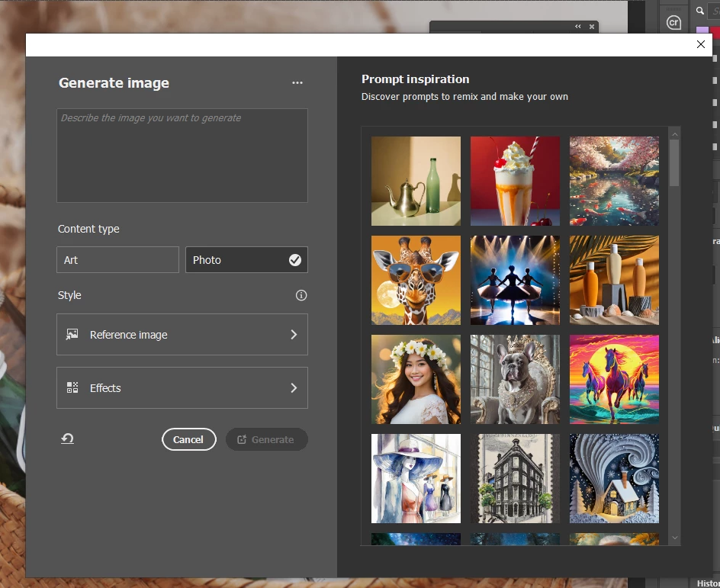Image resolution: width=720 pixels, height=588 pixels.
Task: Select the paper-cut cottage swirl thumbnail
Action: 614,478
